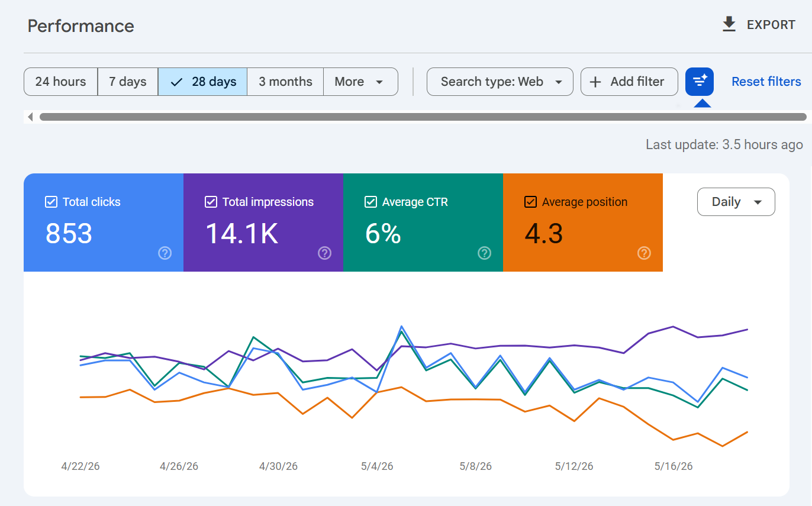Click the help icon on Average CTR card
812x506 pixels.
(x=484, y=253)
